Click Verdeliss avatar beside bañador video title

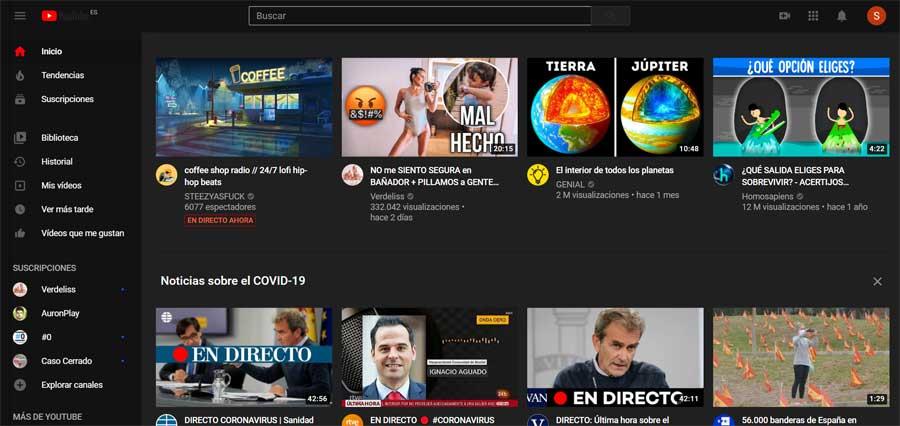[x=352, y=175]
